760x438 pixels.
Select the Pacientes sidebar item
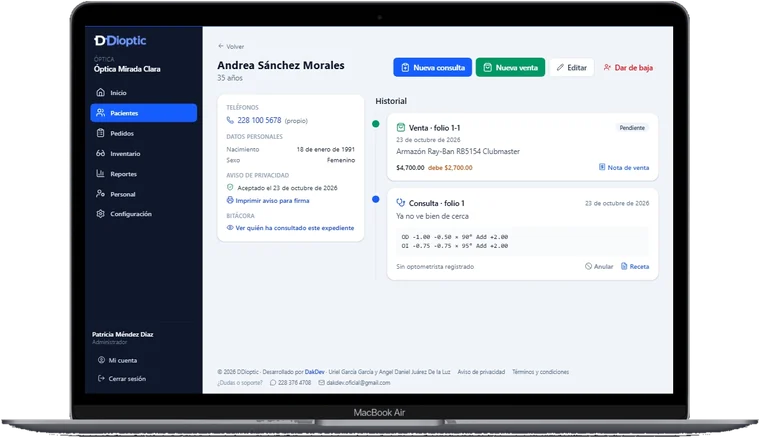[x=143, y=113]
